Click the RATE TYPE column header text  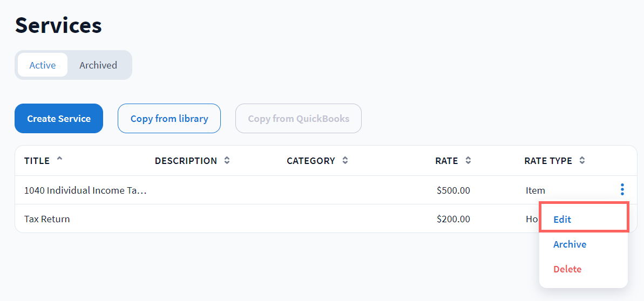pyautogui.click(x=548, y=161)
